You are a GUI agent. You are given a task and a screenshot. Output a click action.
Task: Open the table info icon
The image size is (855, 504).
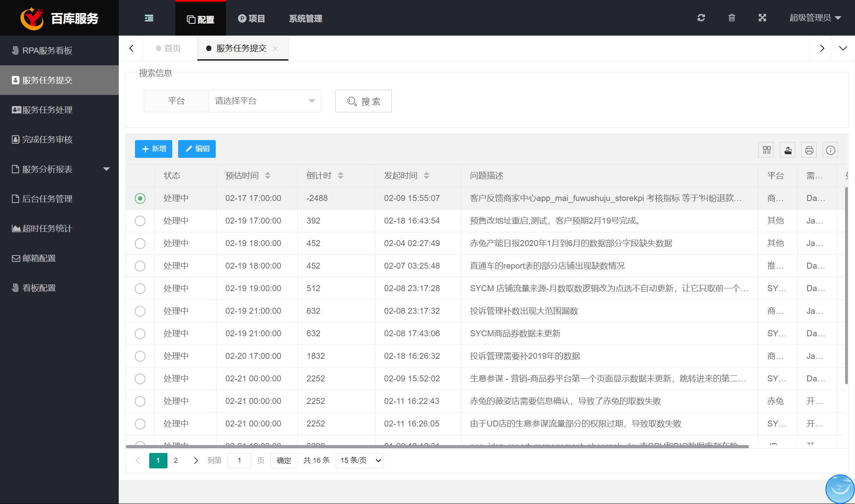830,150
